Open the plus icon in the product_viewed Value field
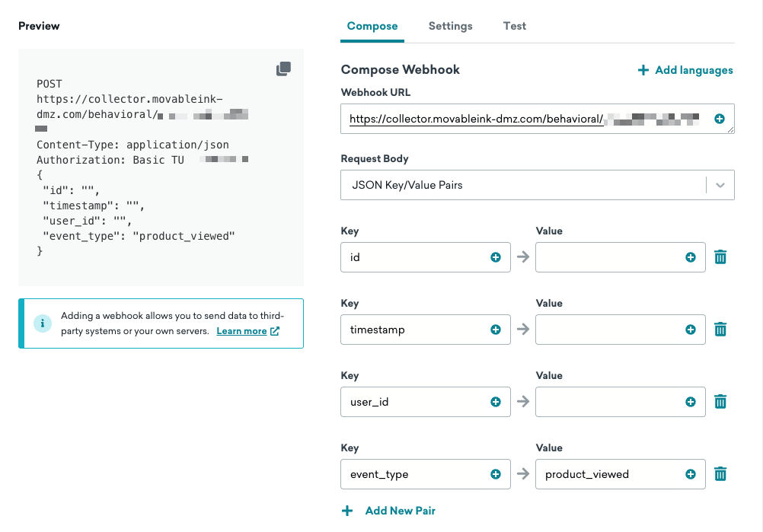The width and height of the screenshot is (763, 532). 691,473
